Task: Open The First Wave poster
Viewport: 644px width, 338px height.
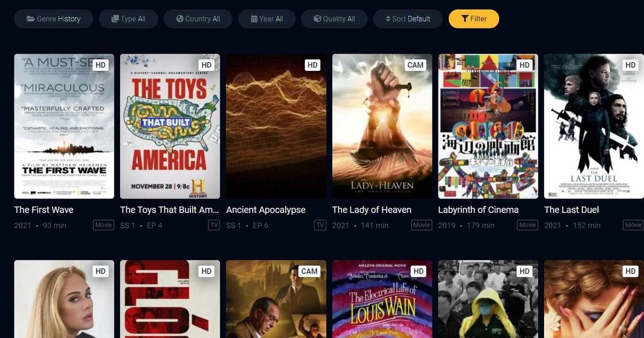Action: tap(64, 126)
